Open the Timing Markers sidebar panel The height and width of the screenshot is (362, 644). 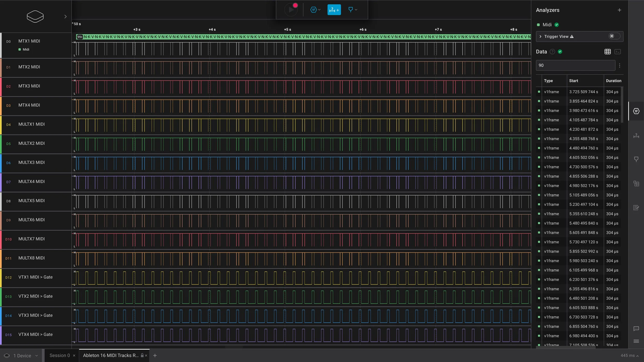(x=636, y=159)
